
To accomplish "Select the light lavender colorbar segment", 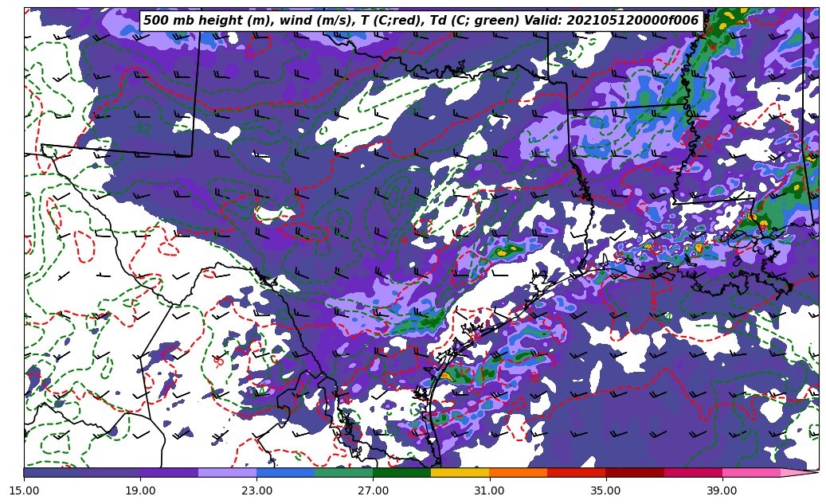I will (228, 472).
